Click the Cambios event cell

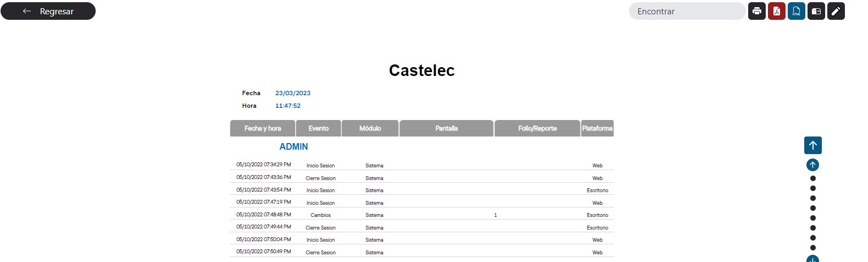point(320,215)
